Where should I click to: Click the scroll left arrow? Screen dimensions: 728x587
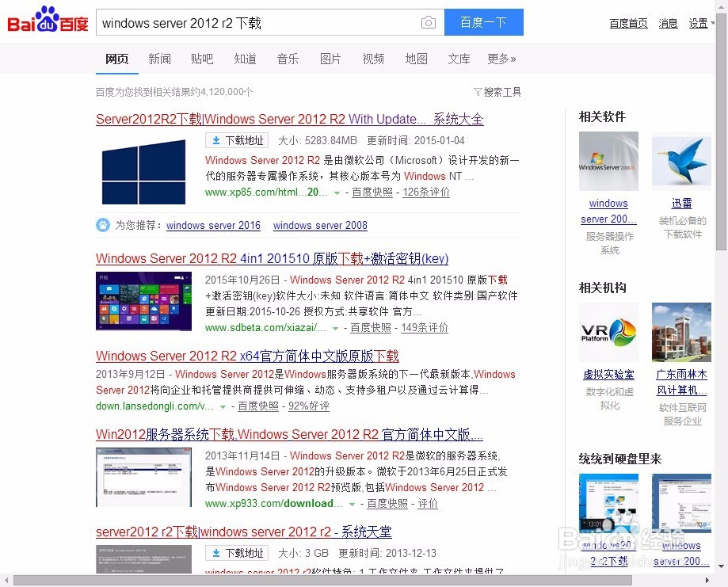[x=6, y=581]
